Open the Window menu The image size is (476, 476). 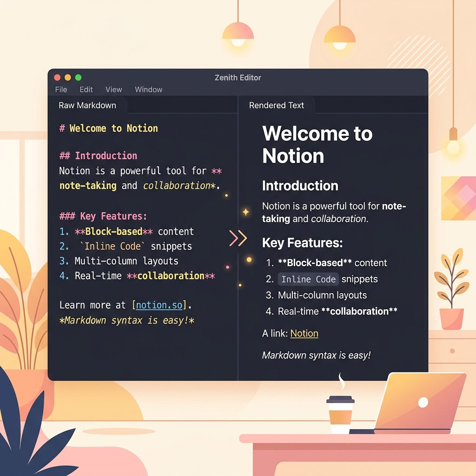148,90
